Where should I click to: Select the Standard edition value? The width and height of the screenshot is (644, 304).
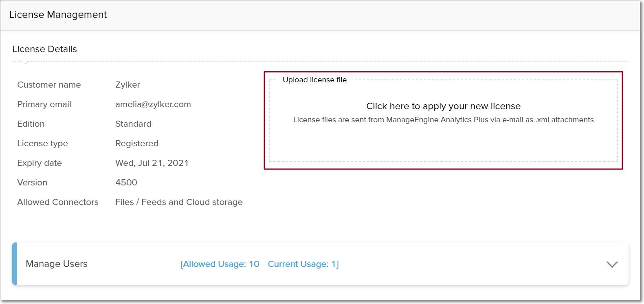coord(133,124)
